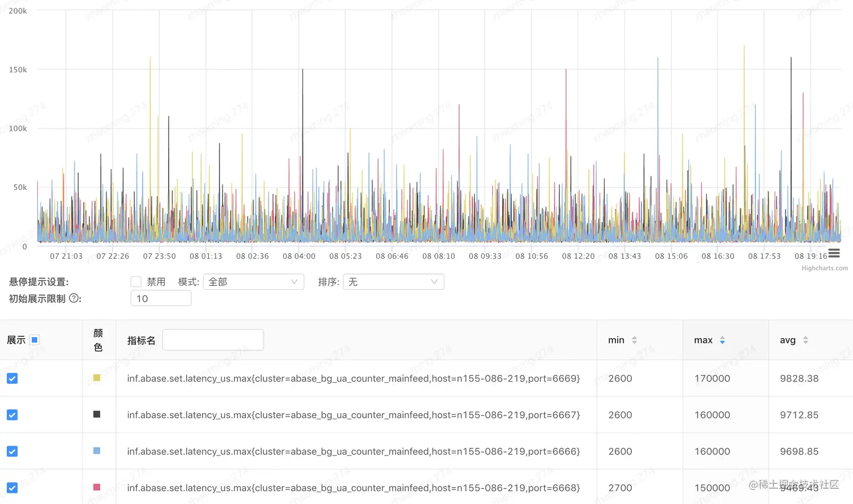Focus the 初始展示限制 input with value 10

click(161, 298)
